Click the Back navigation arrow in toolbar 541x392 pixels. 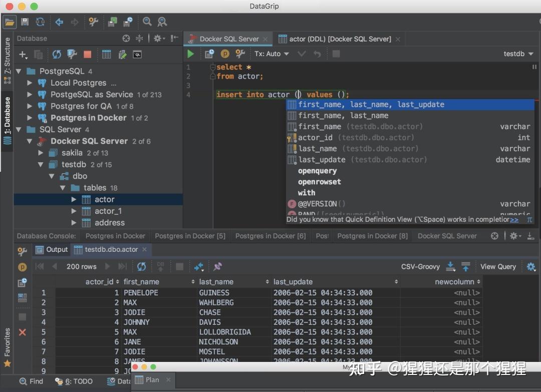tap(59, 22)
